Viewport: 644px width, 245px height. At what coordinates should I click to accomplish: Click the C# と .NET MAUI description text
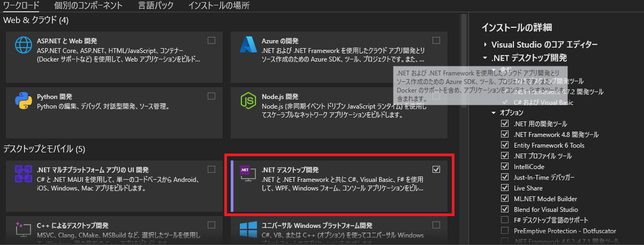point(118,183)
